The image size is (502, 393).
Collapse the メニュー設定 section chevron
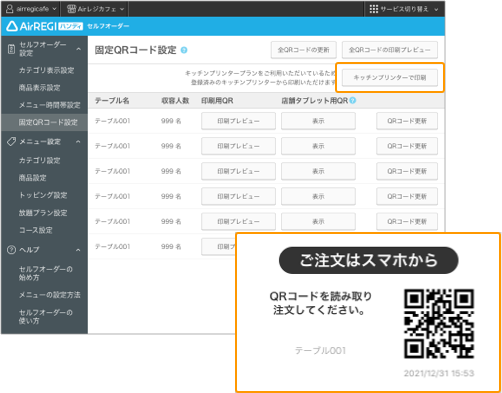coord(78,142)
